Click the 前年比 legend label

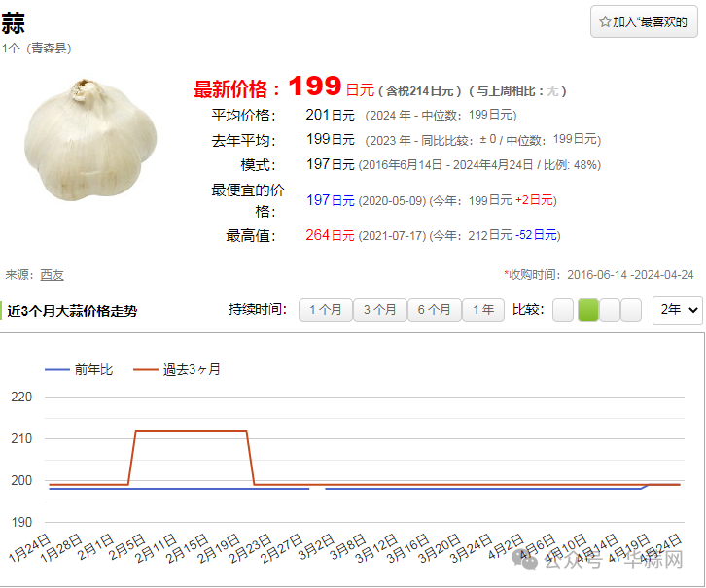click(93, 370)
